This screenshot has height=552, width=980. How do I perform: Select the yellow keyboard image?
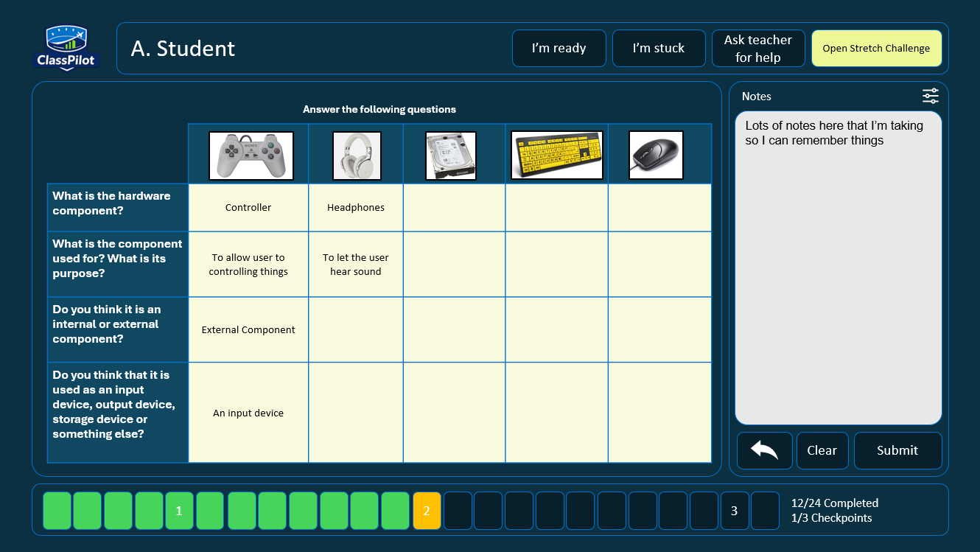point(556,155)
